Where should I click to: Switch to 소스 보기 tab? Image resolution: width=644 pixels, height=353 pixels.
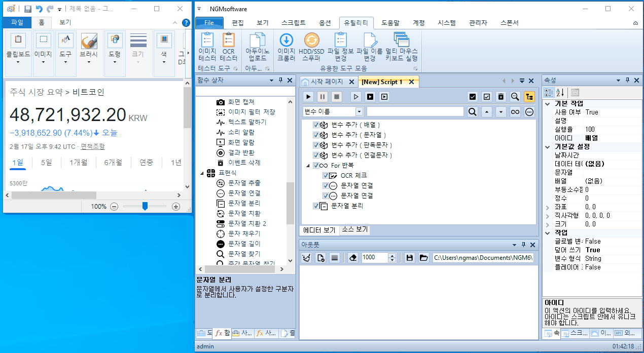[x=355, y=229]
